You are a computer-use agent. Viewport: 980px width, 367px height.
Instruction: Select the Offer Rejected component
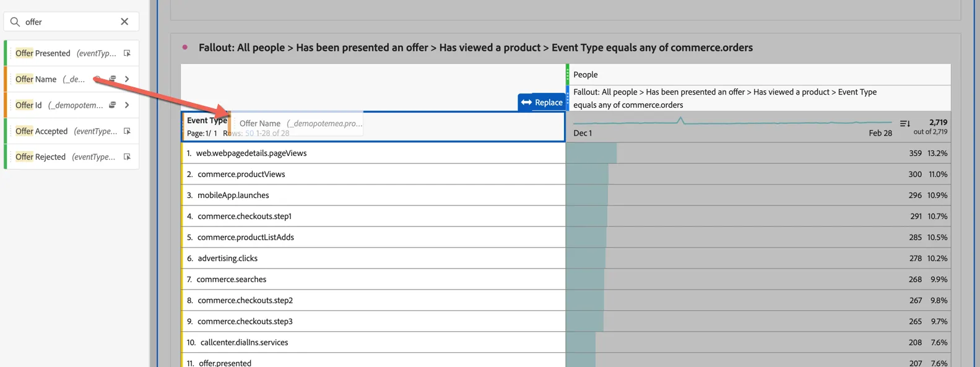point(71,157)
